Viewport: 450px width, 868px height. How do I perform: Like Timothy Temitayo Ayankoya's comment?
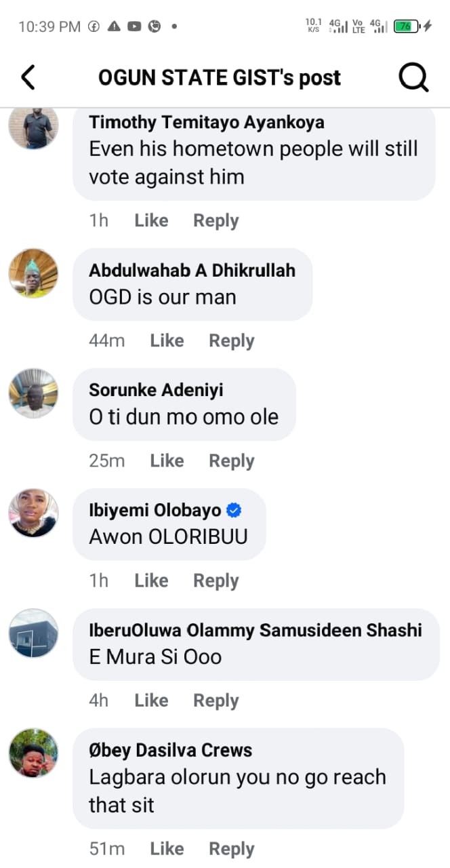tap(151, 220)
